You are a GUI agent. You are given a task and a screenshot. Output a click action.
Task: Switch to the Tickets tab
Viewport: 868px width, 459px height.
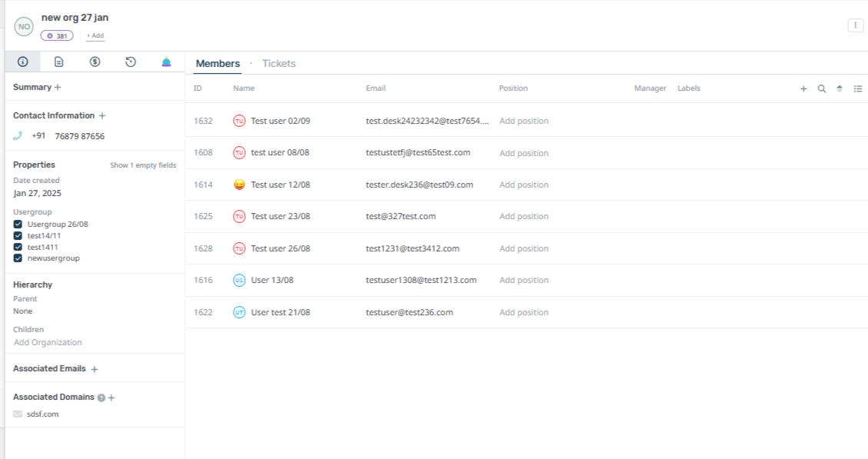click(x=279, y=64)
